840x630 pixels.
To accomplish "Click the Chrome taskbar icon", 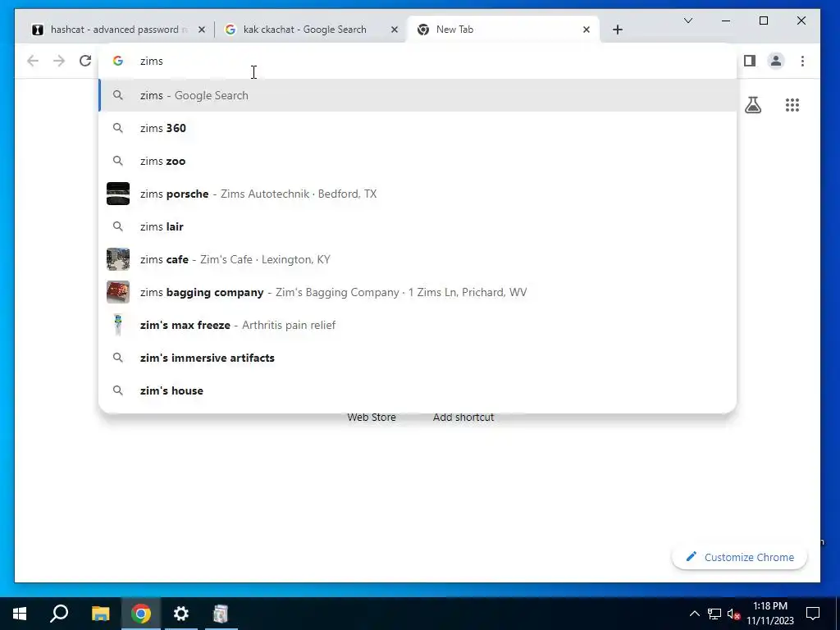I will click(141, 614).
